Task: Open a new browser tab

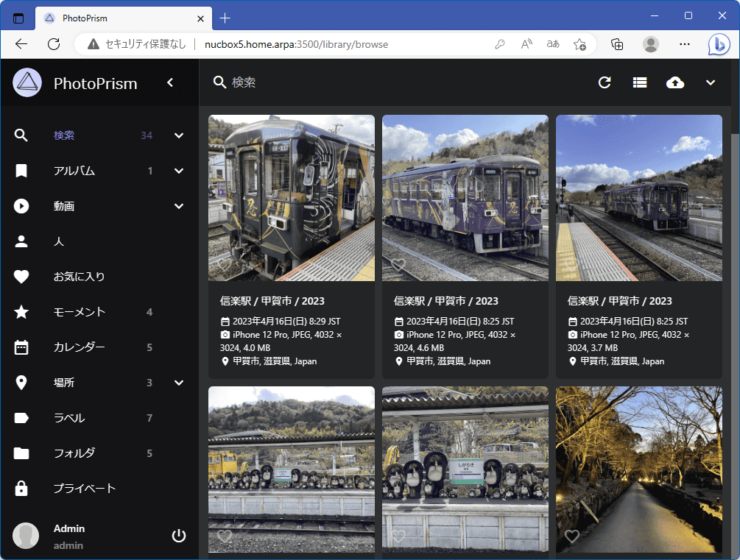Action: tap(225, 18)
